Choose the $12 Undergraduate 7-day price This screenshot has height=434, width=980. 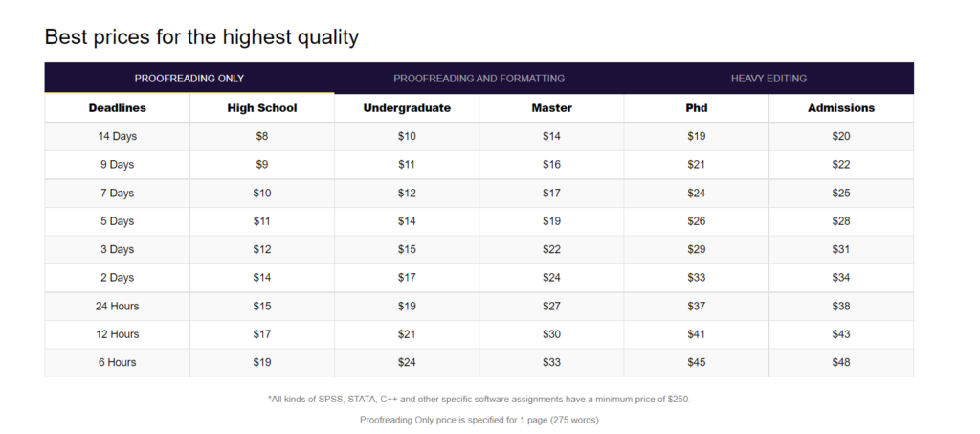[x=407, y=194]
